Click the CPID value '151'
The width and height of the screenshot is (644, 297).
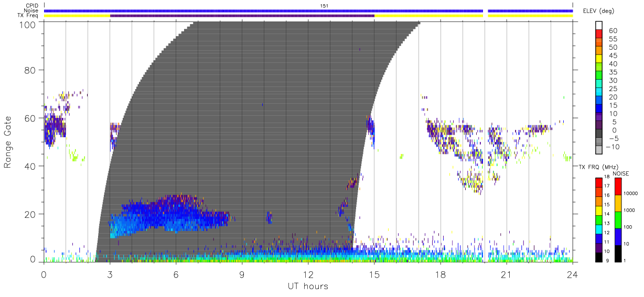[x=325, y=6]
